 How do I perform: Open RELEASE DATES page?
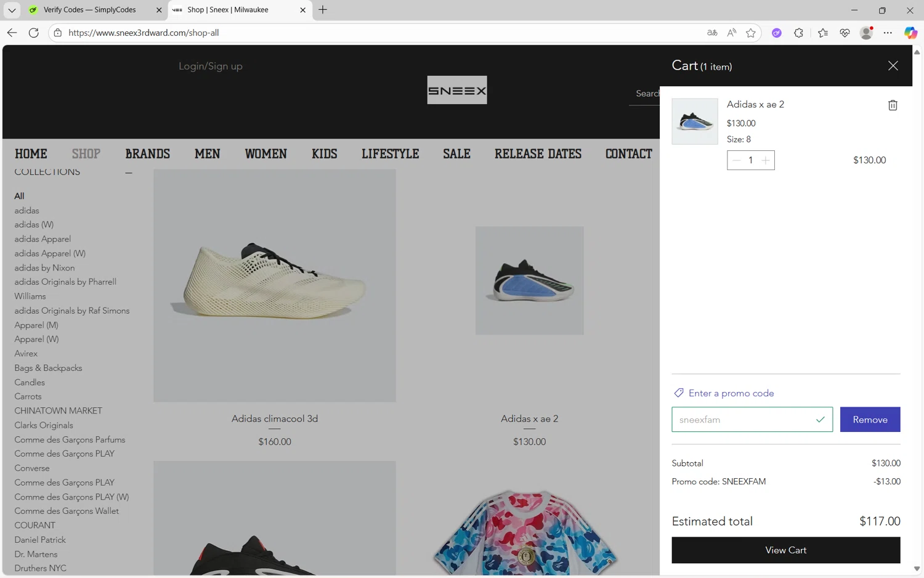click(x=538, y=153)
